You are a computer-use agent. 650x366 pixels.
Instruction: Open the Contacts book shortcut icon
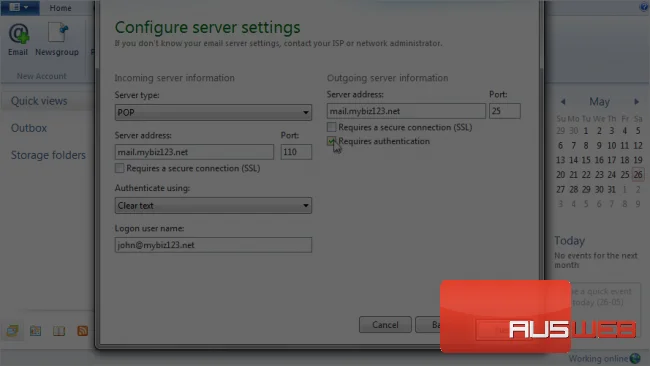(59, 331)
